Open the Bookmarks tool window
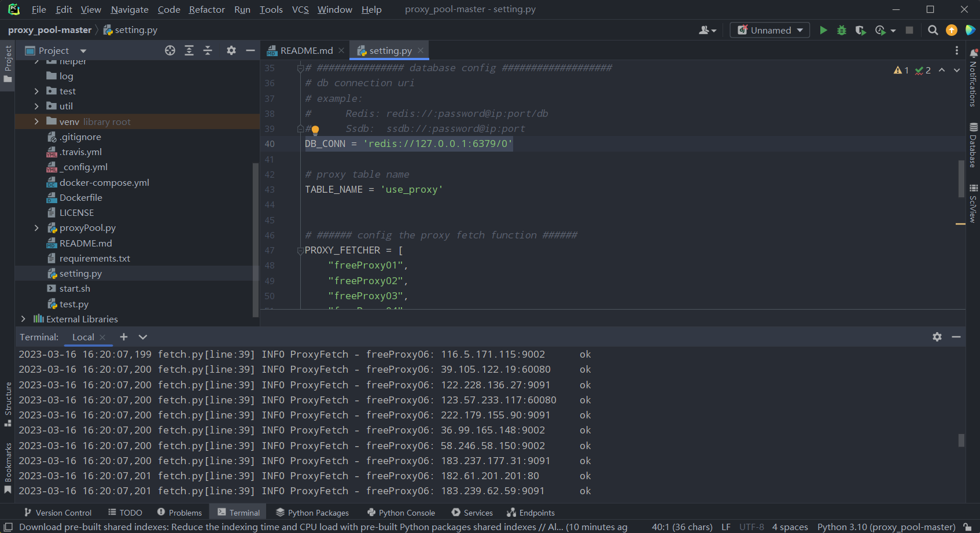980x533 pixels. (x=8, y=468)
